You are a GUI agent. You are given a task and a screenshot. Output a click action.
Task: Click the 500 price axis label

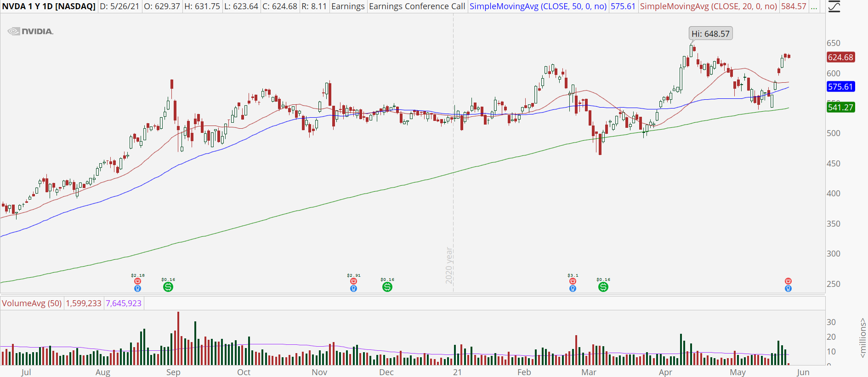point(834,133)
